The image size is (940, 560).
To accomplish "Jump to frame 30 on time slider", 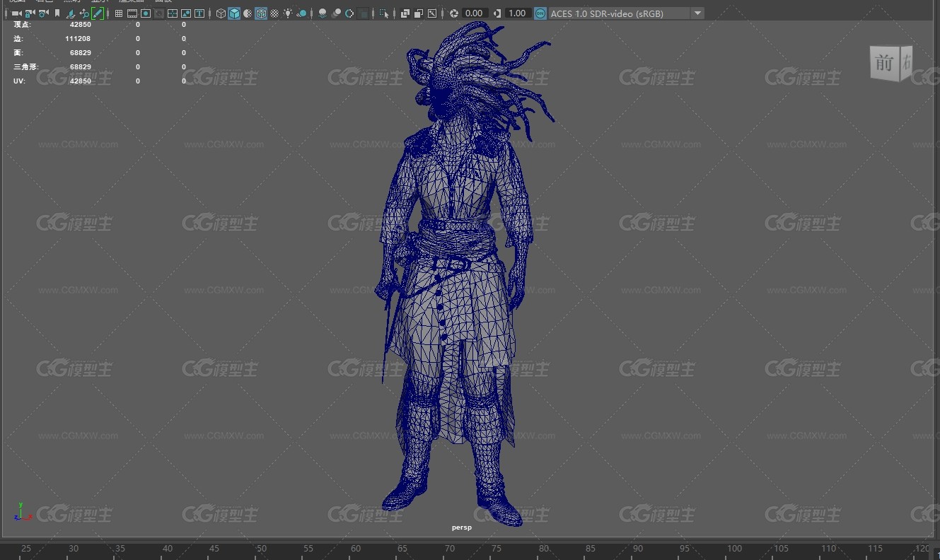I will pyautogui.click(x=73, y=549).
